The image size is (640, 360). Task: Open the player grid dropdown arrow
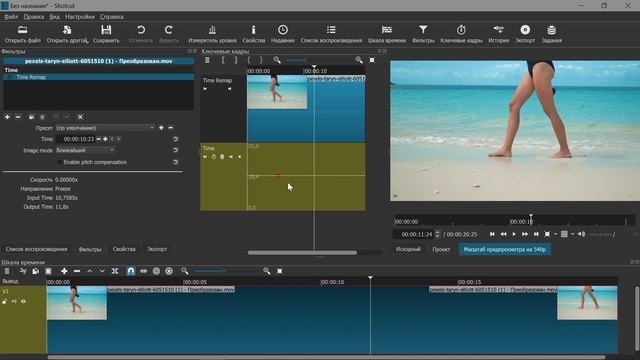click(x=572, y=234)
